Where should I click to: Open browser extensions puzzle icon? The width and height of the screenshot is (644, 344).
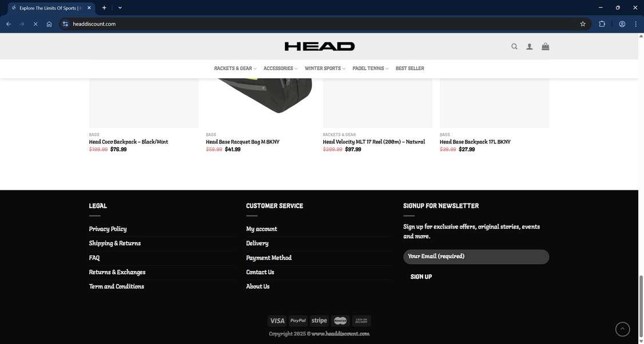[602, 24]
